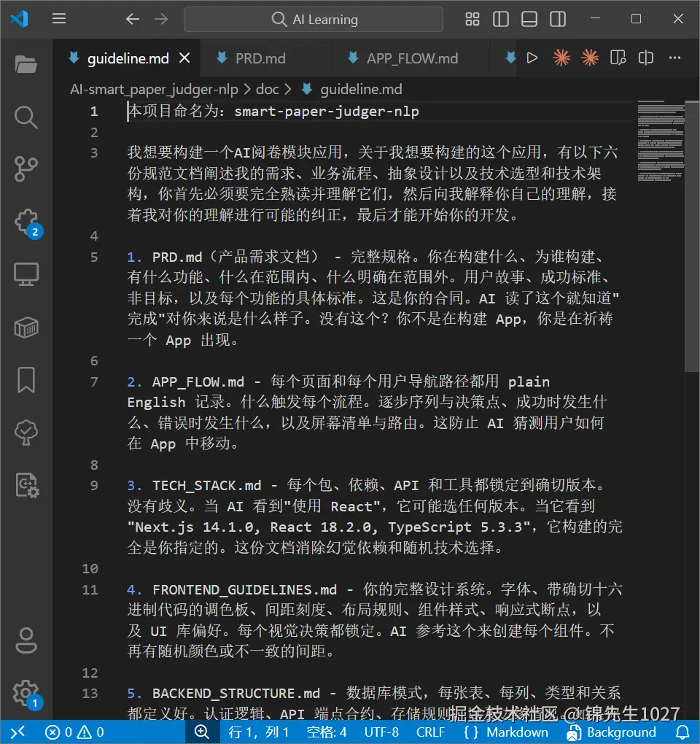Open the Customize Layout control
This screenshot has height=744, width=700.
(x=472, y=20)
